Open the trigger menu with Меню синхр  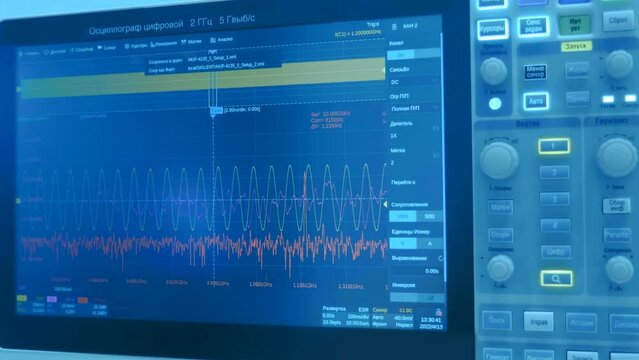pos(535,72)
